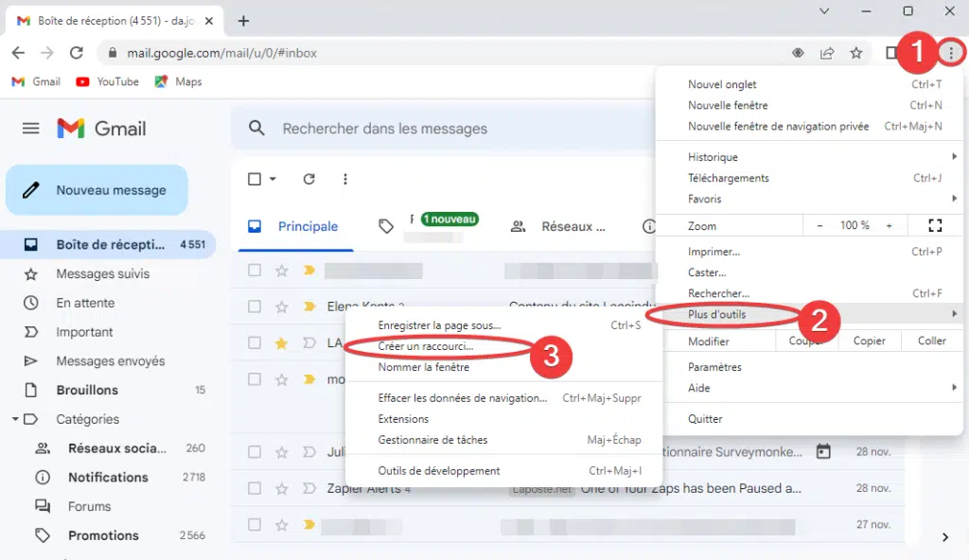Click the share page icon in address bar
Viewport: 969px width, 560px height.
(x=827, y=53)
